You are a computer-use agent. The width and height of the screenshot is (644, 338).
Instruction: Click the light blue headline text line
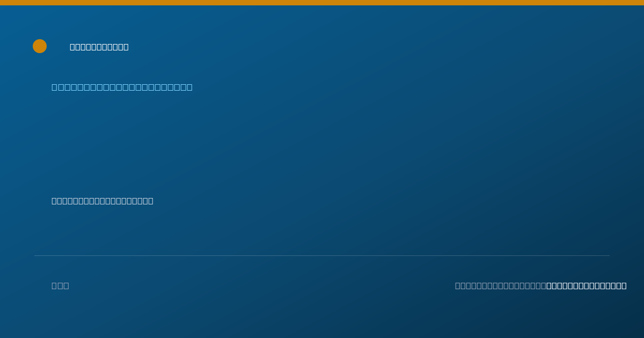pos(122,87)
